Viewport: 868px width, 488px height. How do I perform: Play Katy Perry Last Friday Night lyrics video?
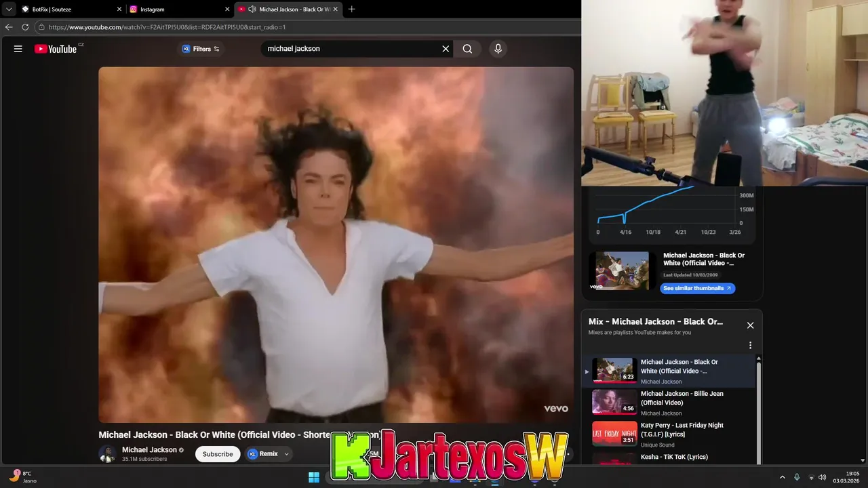tap(668, 434)
